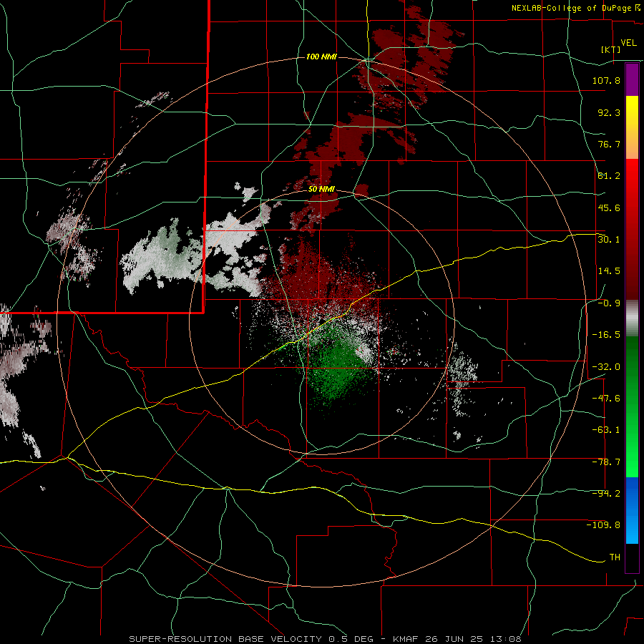Select the 107.8 velocity scale value

pyautogui.click(x=606, y=80)
